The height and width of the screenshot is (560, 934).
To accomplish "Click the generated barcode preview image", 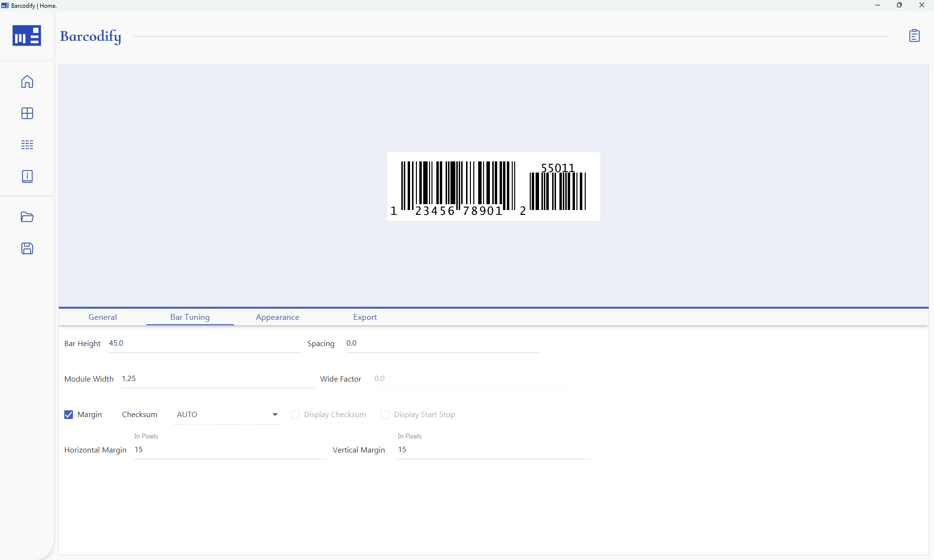I will pyautogui.click(x=493, y=186).
